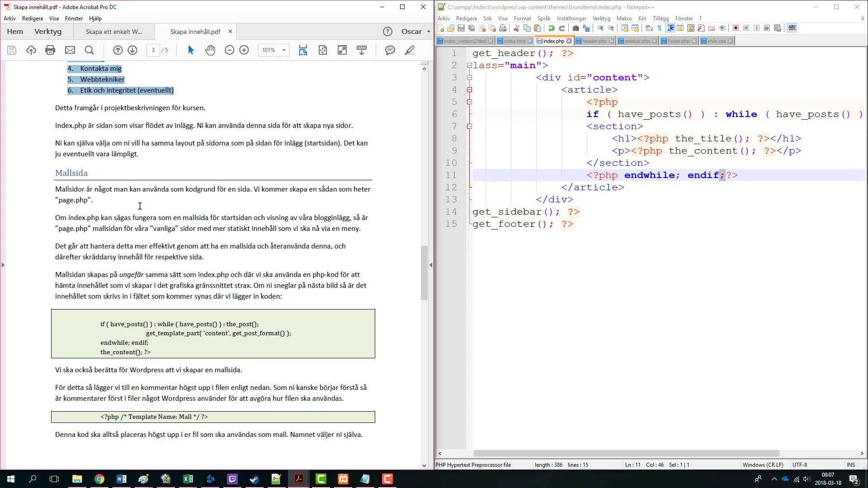Select the highlighter pen tool in Acrobat
Image resolution: width=868 pixels, height=488 pixels.
click(x=410, y=50)
